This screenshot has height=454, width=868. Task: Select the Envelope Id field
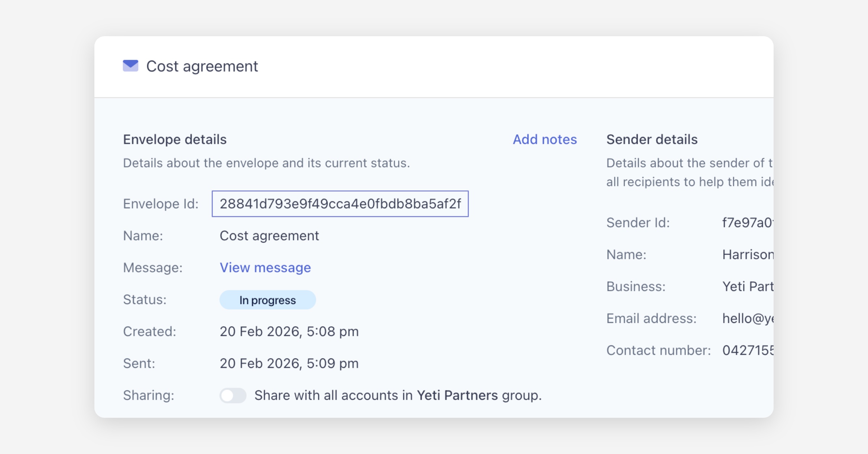click(x=340, y=204)
